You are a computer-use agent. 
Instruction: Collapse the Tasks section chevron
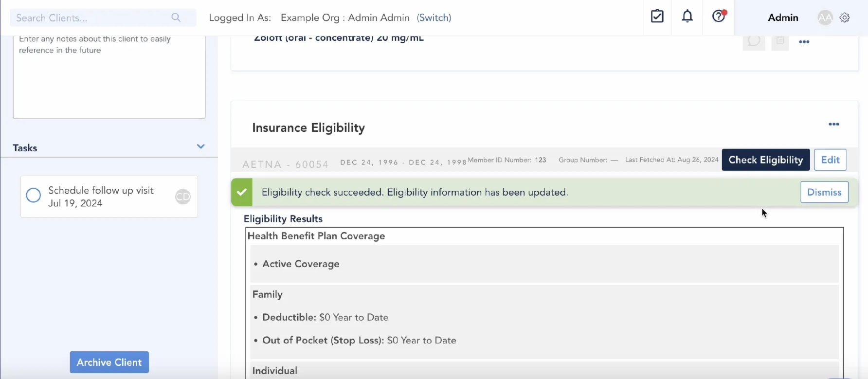click(200, 146)
